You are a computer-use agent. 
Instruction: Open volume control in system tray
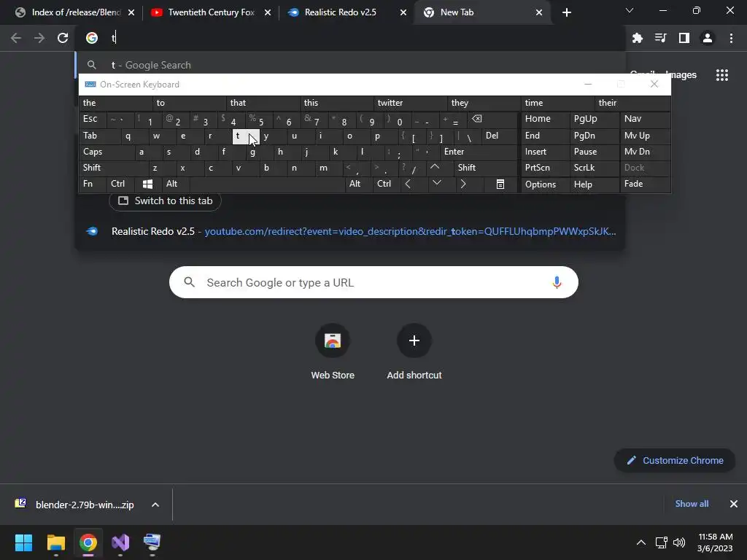click(x=679, y=542)
